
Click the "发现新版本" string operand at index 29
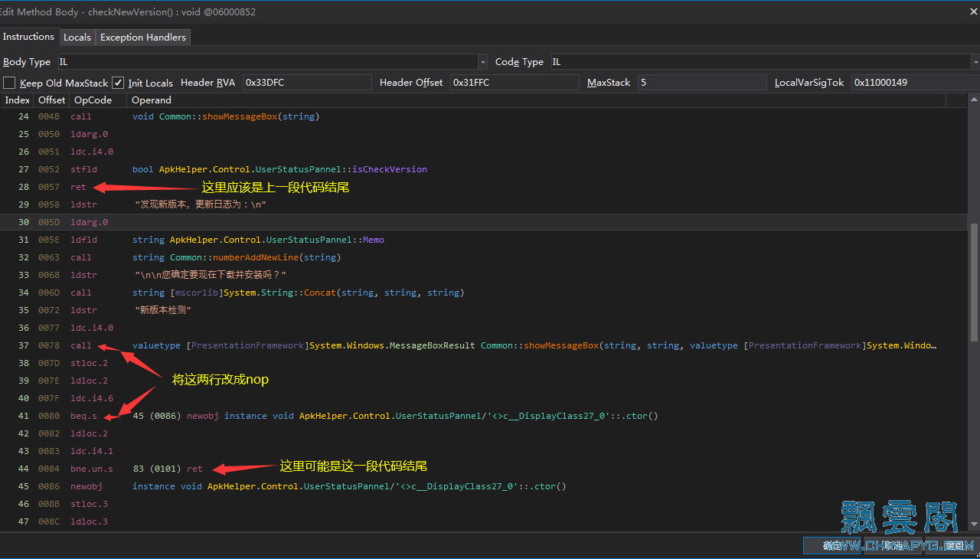[200, 204]
